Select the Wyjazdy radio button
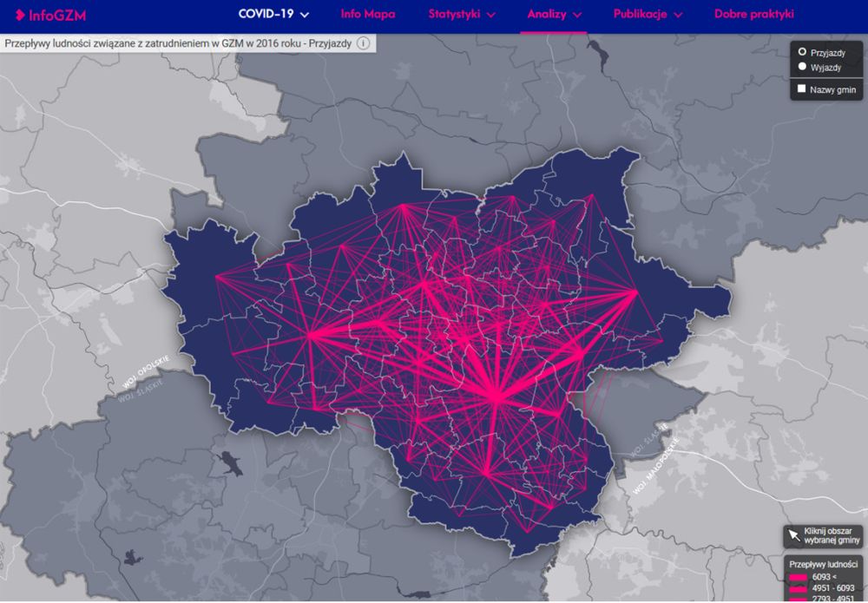The height and width of the screenshot is (603, 868). point(802,67)
